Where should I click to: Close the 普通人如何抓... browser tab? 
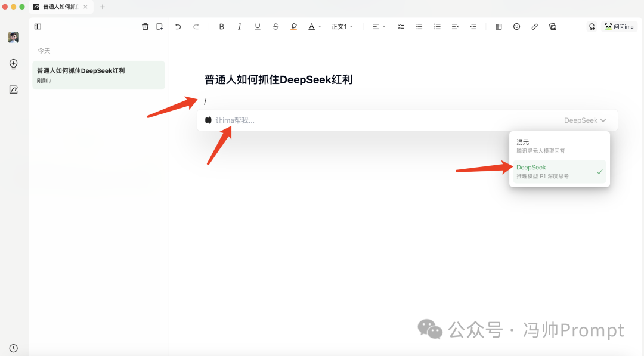[x=85, y=7]
